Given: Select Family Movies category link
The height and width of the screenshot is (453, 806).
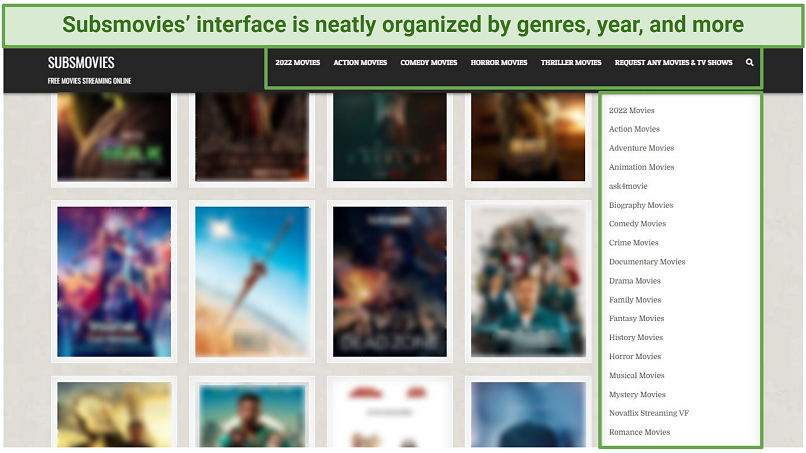Looking at the screenshot, I should click(x=635, y=300).
